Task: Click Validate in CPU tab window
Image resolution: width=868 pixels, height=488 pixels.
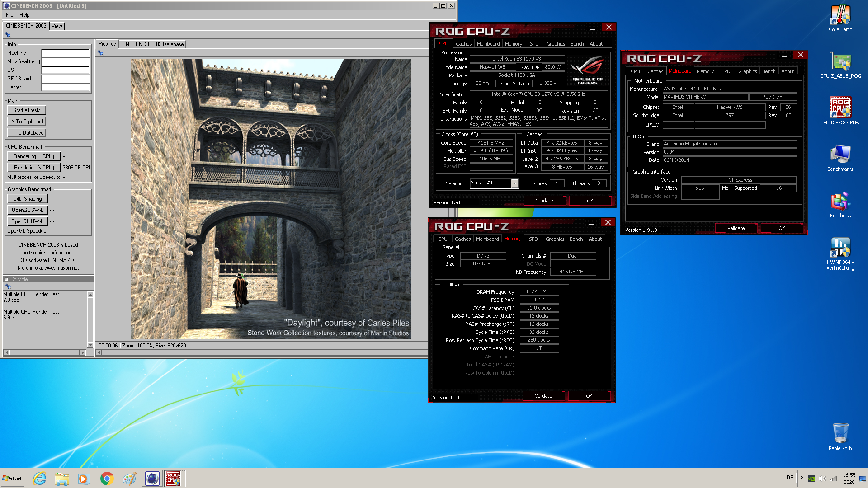Action: pos(544,201)
